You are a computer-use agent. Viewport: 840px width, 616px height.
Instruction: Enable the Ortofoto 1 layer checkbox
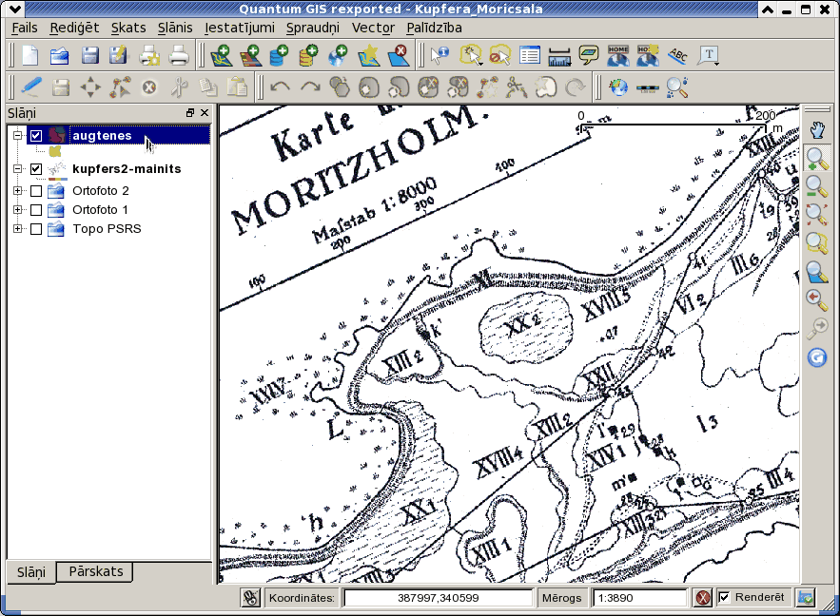[36, 210]
